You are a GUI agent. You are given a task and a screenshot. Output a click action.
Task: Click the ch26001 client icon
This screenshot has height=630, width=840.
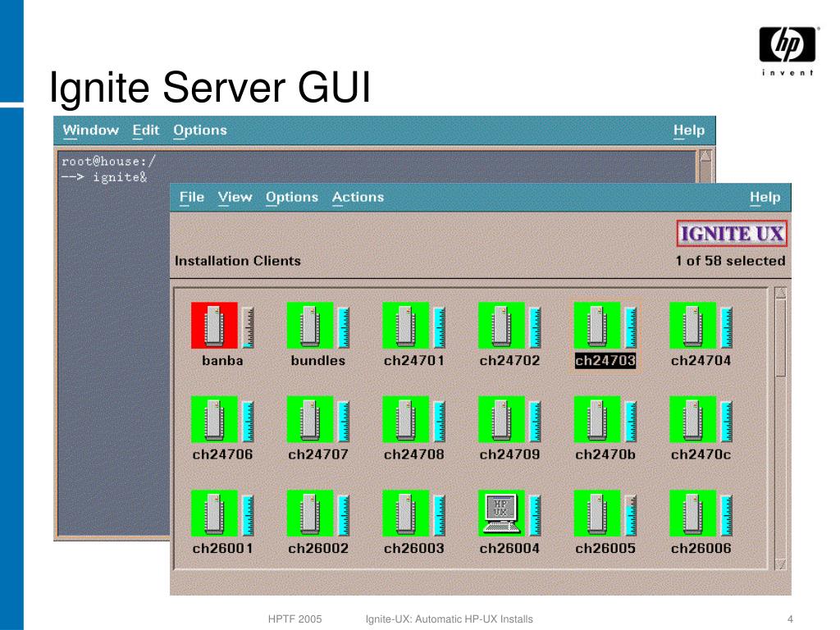point(214,513)
